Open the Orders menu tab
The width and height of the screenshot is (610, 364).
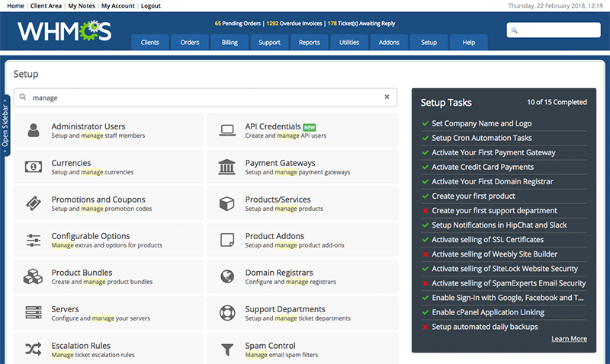pos(190,43)
